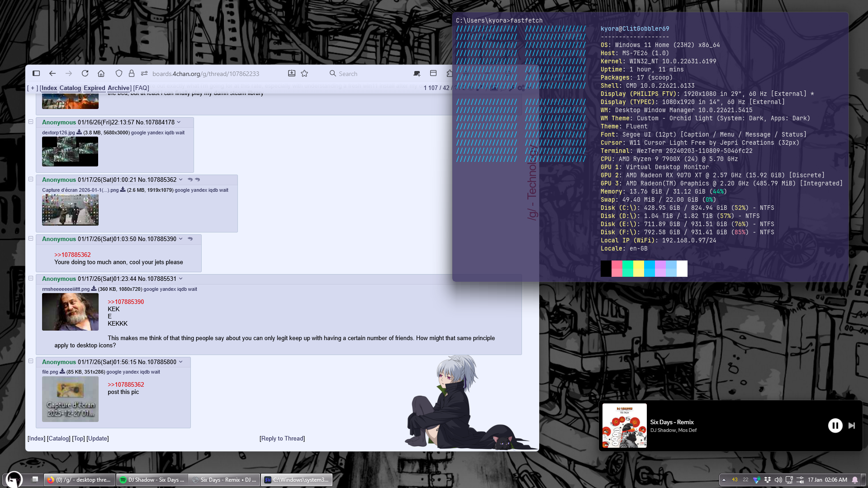Open tracking protection shield in address bar
This screenshot has height=488, width=868.
pos(119,73)
